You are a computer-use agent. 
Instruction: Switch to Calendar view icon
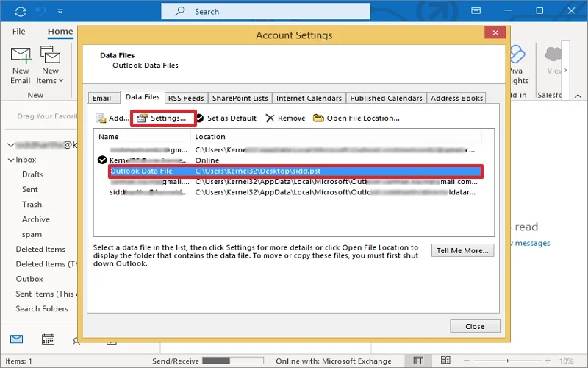coord(48,339)
